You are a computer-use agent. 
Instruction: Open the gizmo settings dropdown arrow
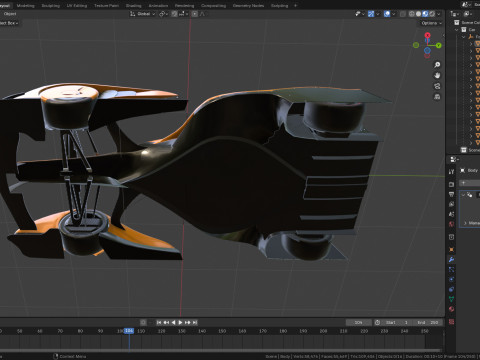pyautogui.click(x=378, y=14)
